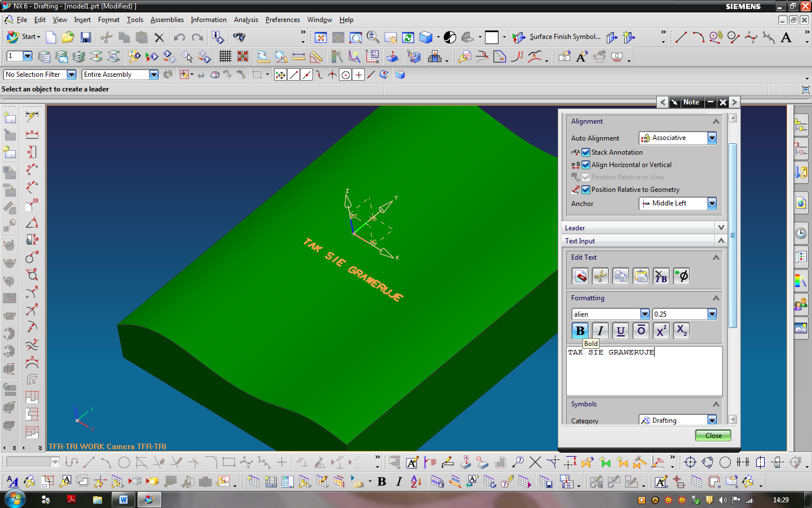Click the volume speaker icon in system tray
This screenshot has height=508, width=812.
[723, 500]
